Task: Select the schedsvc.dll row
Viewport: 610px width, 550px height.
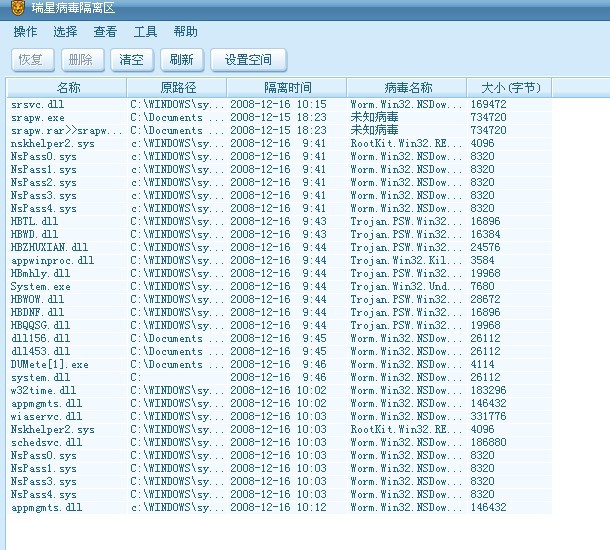Action: pos(279,442)
